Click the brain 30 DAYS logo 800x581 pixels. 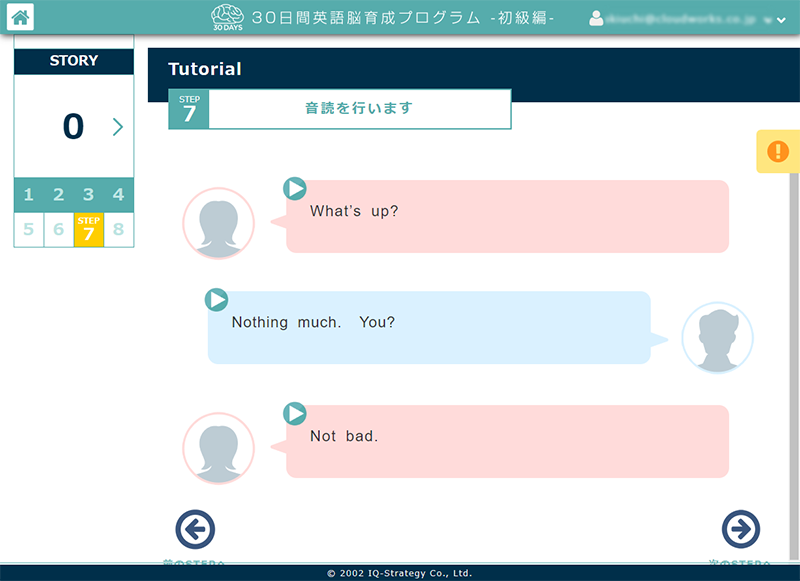228,17
